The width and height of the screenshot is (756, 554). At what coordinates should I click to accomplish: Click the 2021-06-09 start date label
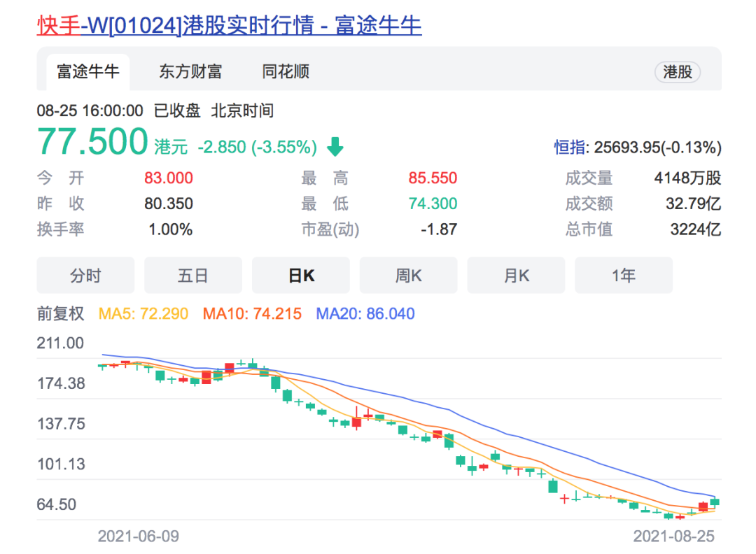click(138, 537)
